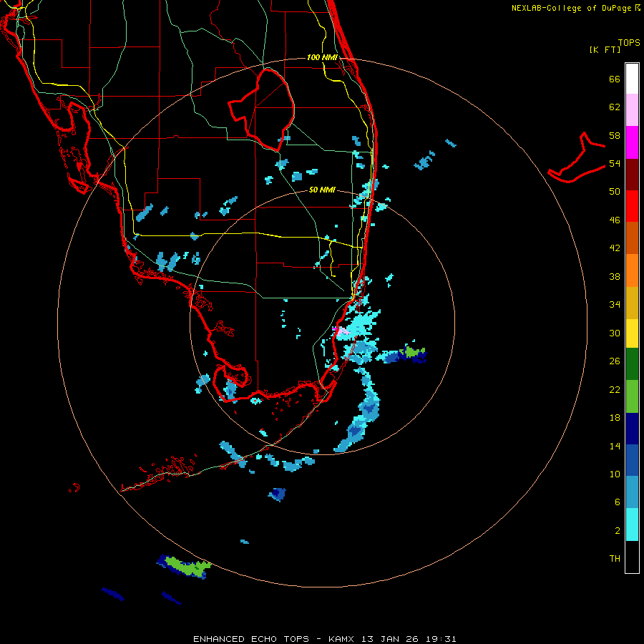Click the '[K FT]' units label
This screenshot has width=644, height=644.
pyautogui.click(x=605, y=49)
